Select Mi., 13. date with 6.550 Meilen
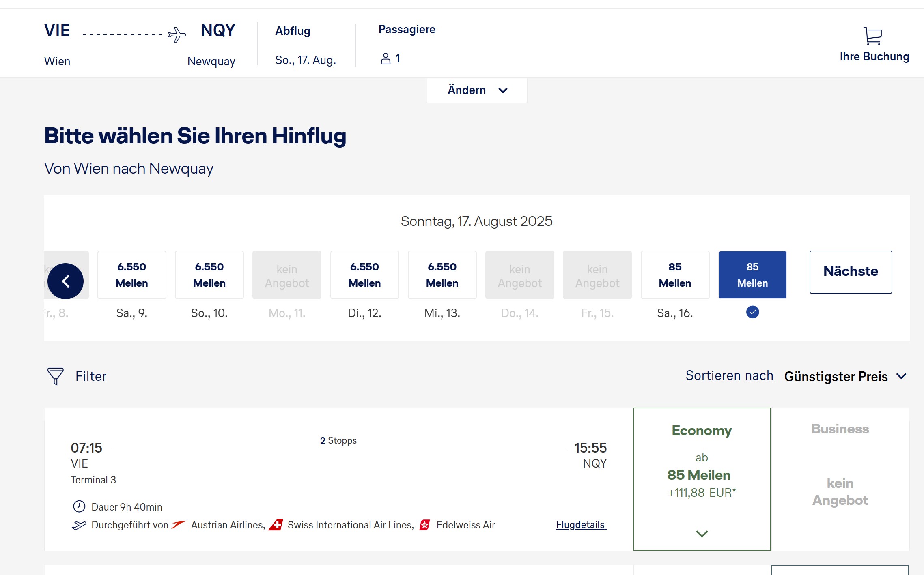This screenshot has height=575, width=924. click(x=442, y=275)
